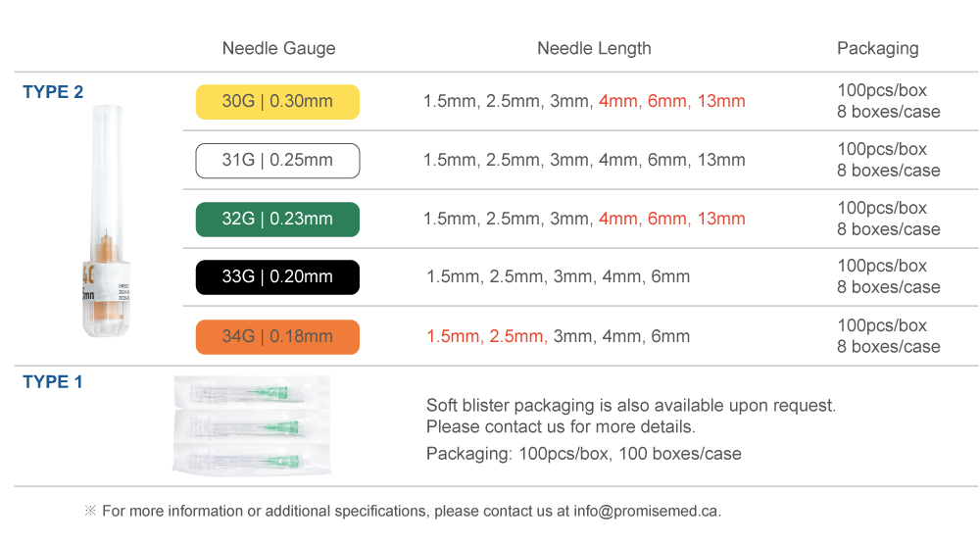Click the orange 34G | 0.18mm gauge badge
Image resolution: width=980 pixels, height=544 pixels.
pyautogui.click(x=277, y=337)
